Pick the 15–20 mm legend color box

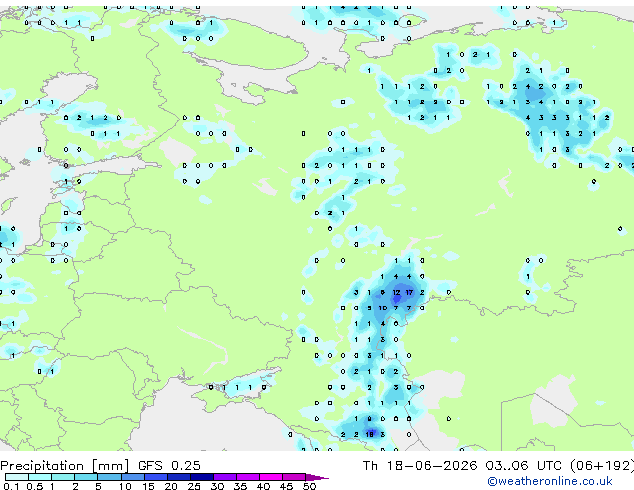156,477
